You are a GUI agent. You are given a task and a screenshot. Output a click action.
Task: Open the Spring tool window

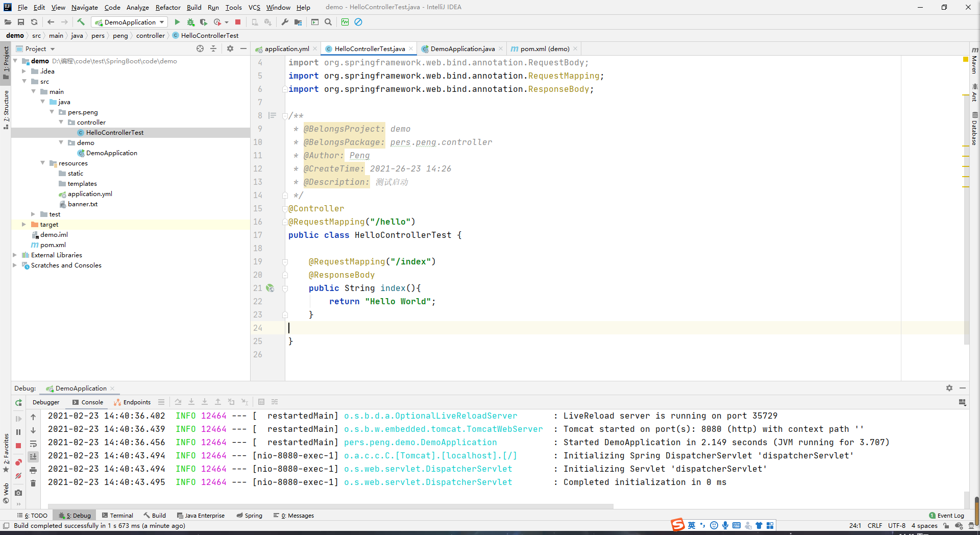click(249, 516)
